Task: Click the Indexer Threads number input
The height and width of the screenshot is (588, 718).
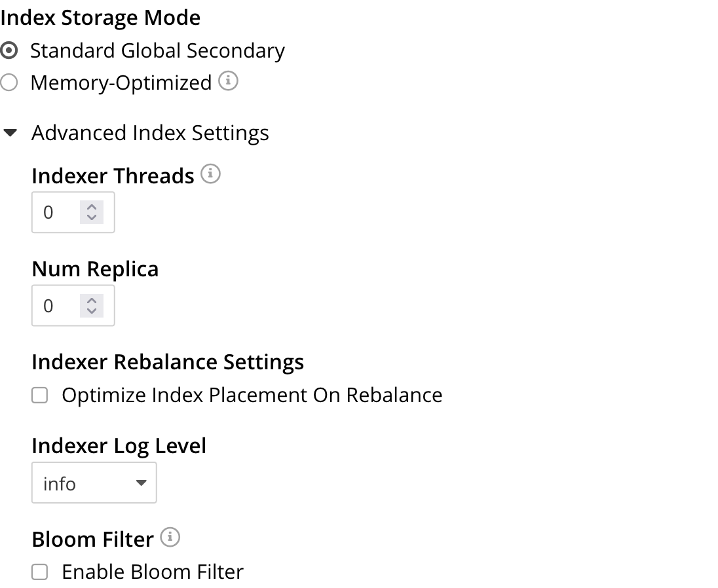Action: point(56,212)
